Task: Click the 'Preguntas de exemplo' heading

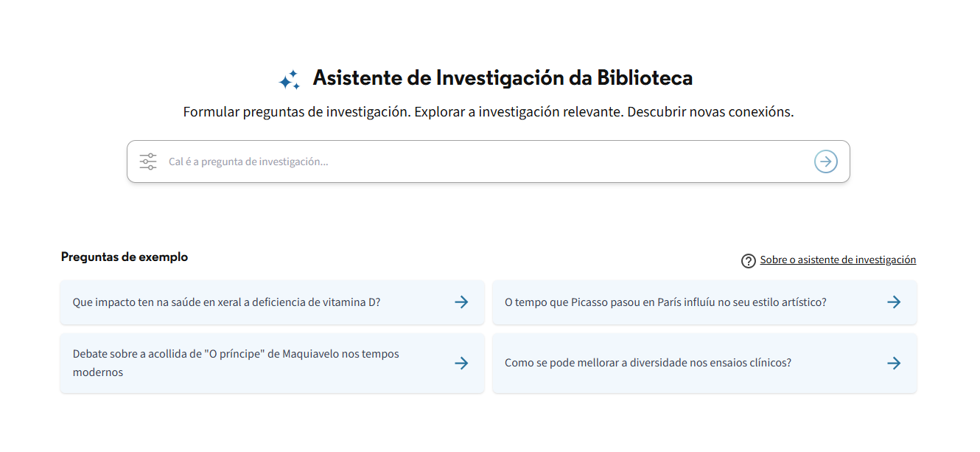Action: click(x=125, y=257)
